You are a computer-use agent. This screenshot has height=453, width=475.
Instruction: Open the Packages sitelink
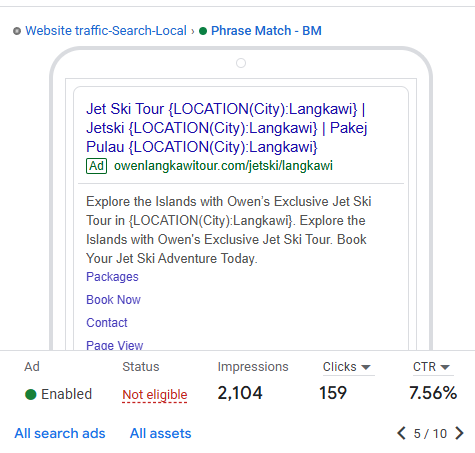[x=112, y=277]
